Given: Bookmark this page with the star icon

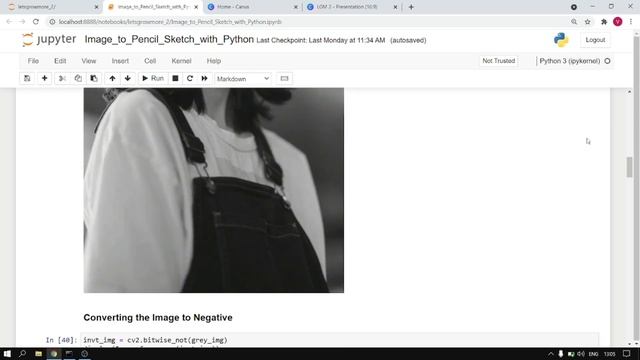Looking at the screenshot, I should (587, 22).
